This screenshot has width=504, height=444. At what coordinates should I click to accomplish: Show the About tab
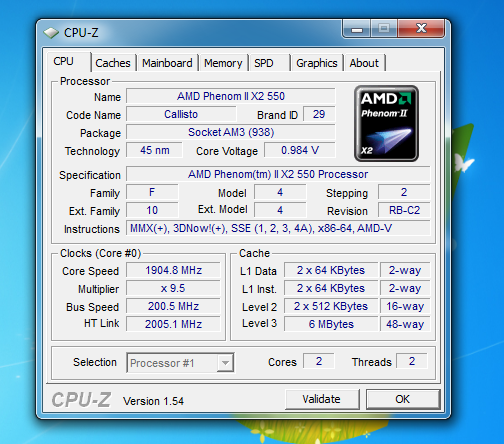coord(364,63)
